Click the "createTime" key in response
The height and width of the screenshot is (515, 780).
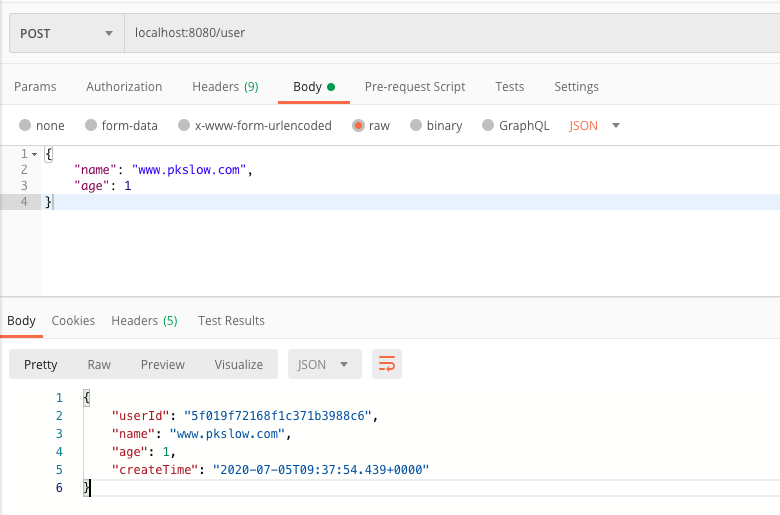point(155,469)
